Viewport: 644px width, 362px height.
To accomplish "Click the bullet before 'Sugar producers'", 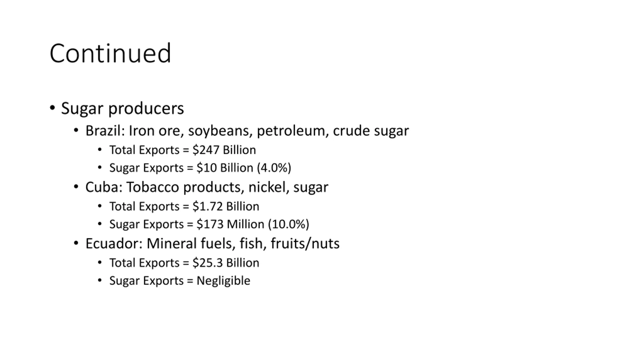I will pos(52,108).
